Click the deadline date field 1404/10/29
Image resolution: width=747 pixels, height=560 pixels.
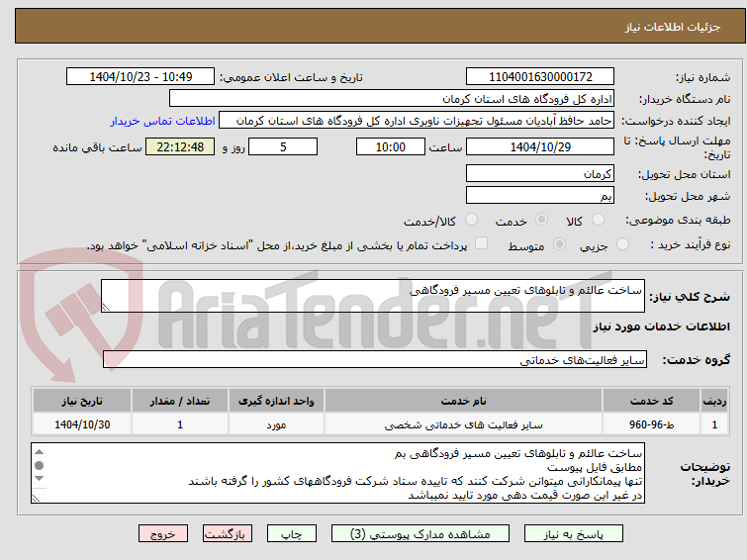(540, 146)
